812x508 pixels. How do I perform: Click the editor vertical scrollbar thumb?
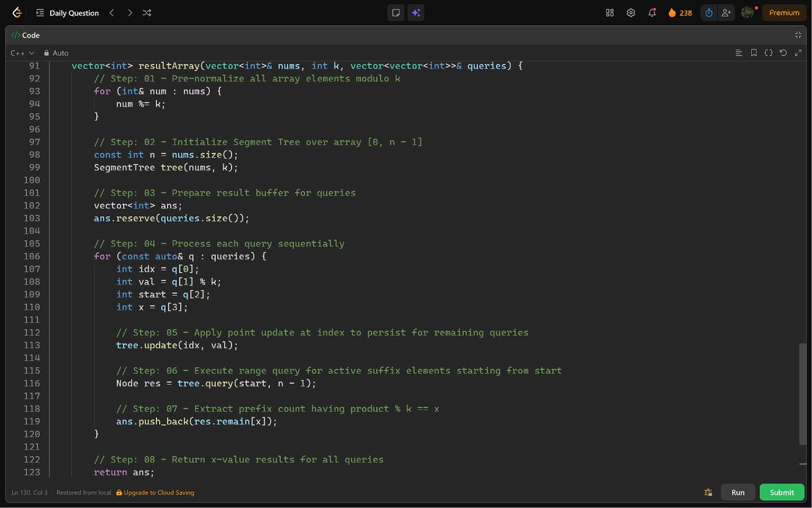(803, 394)
